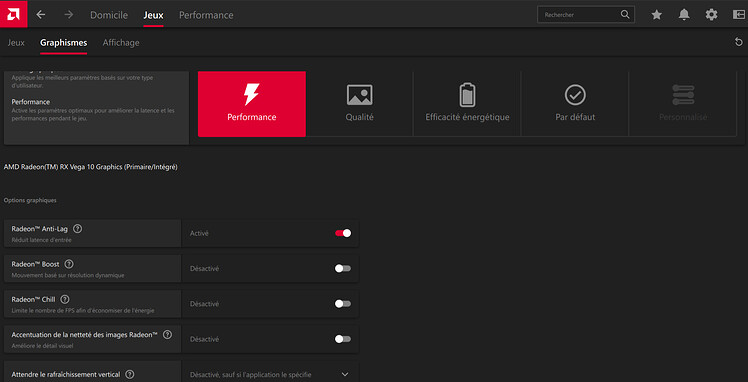Disable the Radeon Anti-Lag toggle

tap(343, 233)
